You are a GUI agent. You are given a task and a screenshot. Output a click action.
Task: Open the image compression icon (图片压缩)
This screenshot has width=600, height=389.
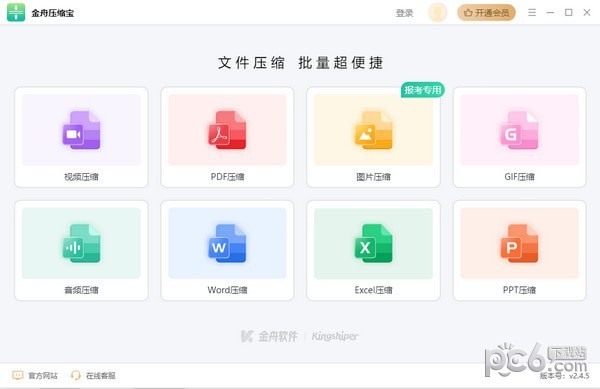coord(373,130)
